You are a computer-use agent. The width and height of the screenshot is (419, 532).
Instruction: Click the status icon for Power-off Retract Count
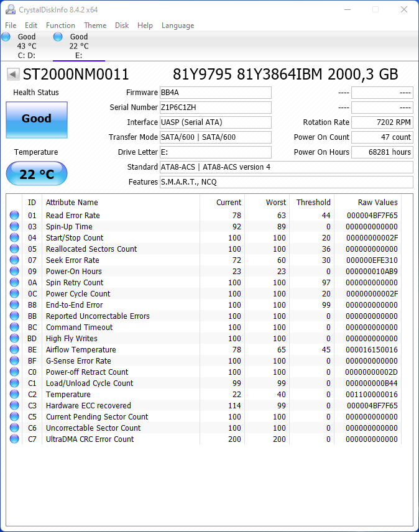(14, 372)
